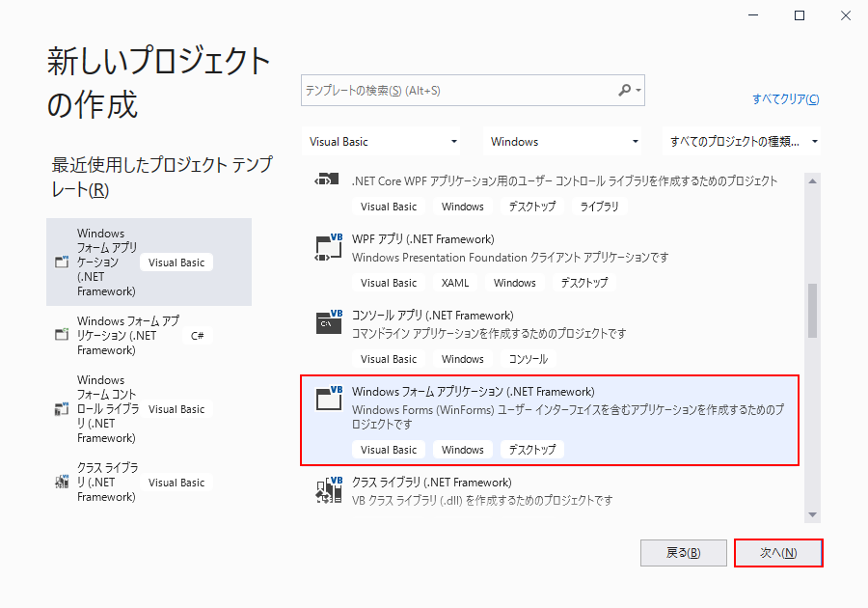This screenshot has height=608, width=868.
Task: Select コンソール アプリ (.NET Framework) template
Action: point(551,337)
